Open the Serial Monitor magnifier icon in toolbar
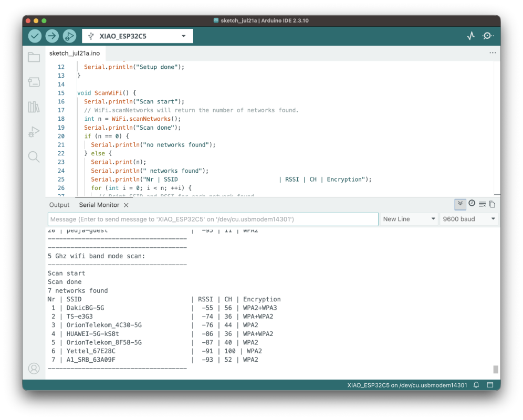Screen dimensions: 523x420 pyautogui.click(x=488, y=36)
